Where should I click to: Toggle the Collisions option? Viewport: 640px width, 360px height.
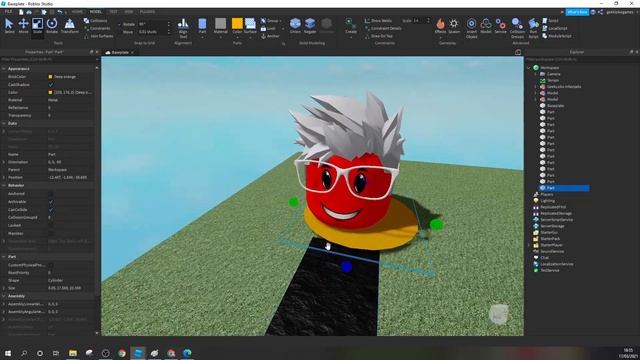(96, 20)
